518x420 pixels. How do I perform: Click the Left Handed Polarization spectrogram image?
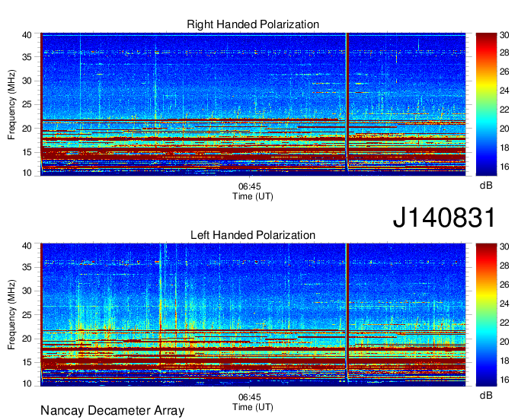(x=253, y=315)
